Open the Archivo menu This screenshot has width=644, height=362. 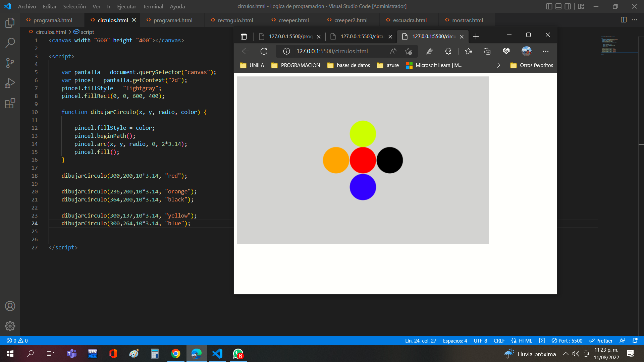coord(27,6)
